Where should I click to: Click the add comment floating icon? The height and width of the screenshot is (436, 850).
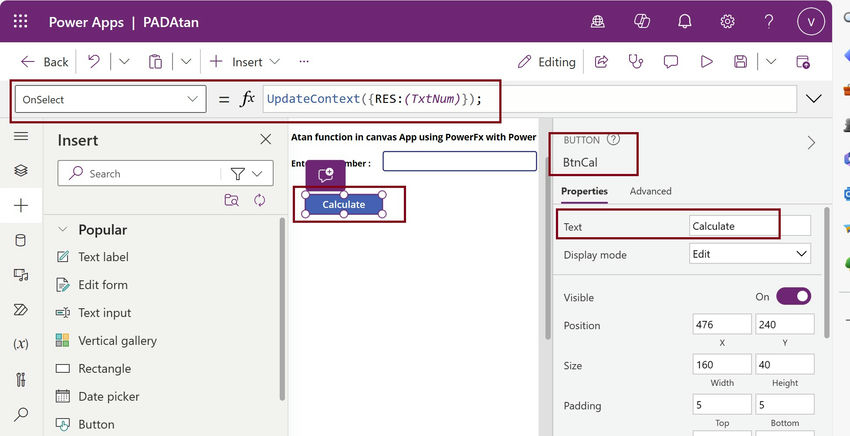325,175
